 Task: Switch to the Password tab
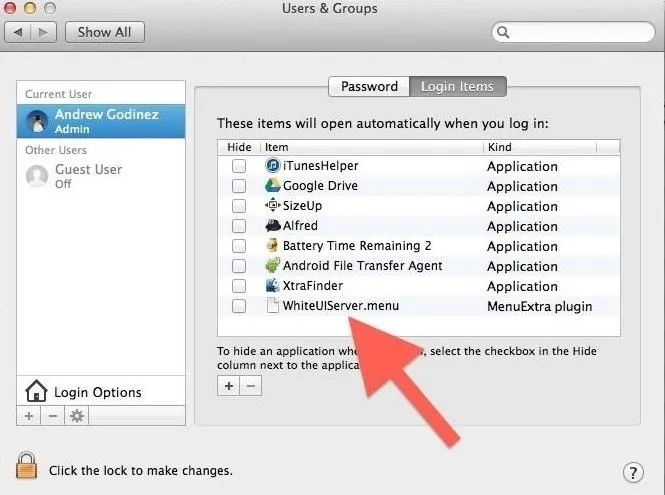pyautogui.click(x=369, y=87)
